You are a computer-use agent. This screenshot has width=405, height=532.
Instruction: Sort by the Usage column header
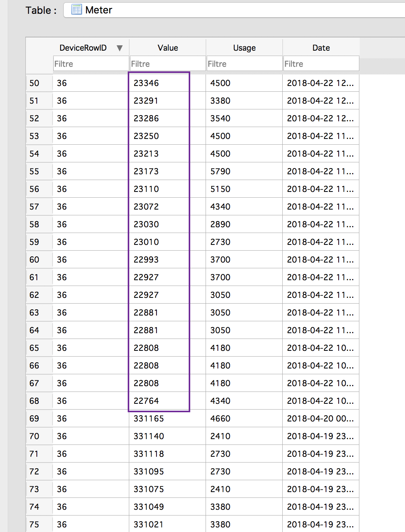click(x=244, y=48)
